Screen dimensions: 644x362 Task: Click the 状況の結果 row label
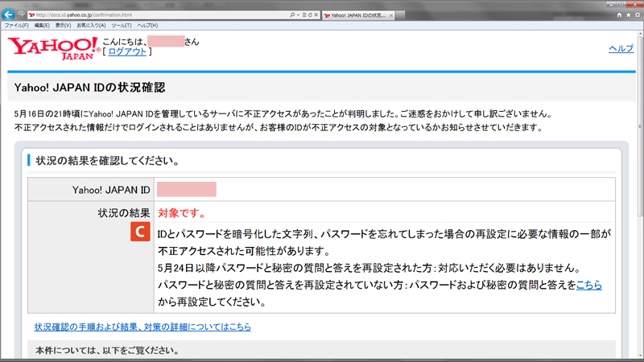click(124, 213)
